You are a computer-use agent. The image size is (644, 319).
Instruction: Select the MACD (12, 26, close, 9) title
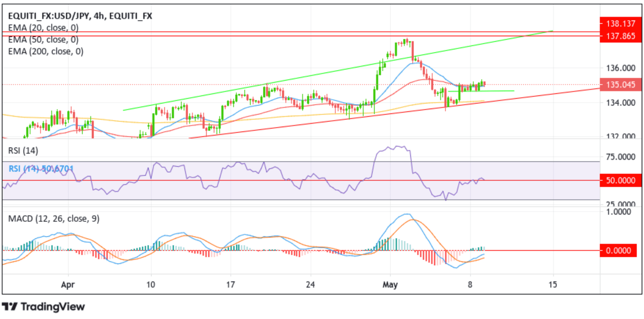pyautogui.click(x=54, y=218)
